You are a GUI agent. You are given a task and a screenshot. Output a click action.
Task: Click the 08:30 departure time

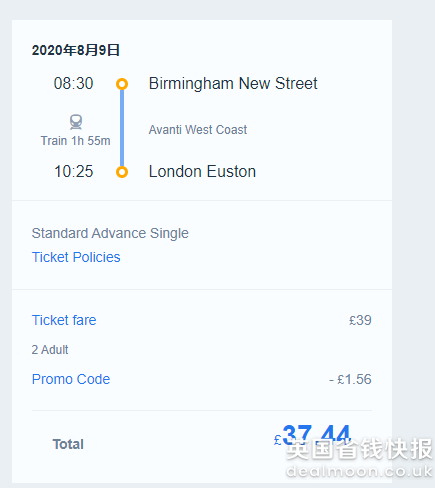[73, 84]
